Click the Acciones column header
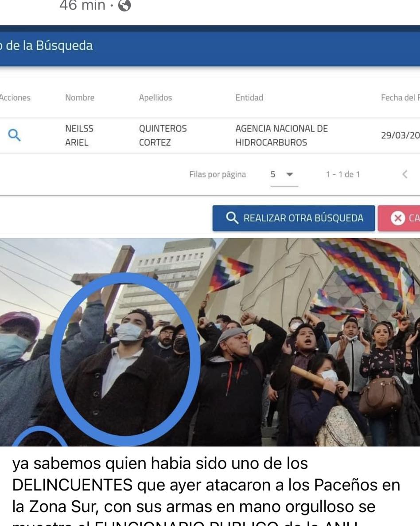The width and height of the screenshot is (420, 526). click(x=15, y=98)
